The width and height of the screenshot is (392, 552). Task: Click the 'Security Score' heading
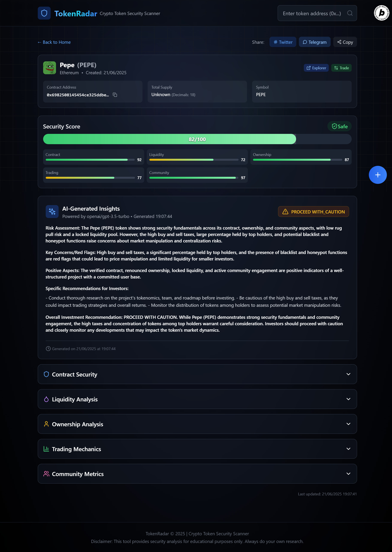(x=62, y=127)
